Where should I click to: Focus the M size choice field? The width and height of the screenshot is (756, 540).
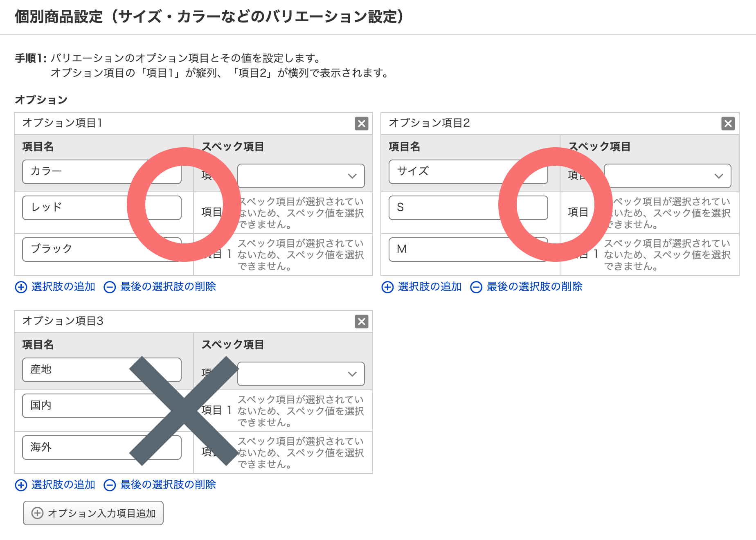pyautogui.click(x=468, y=250)
